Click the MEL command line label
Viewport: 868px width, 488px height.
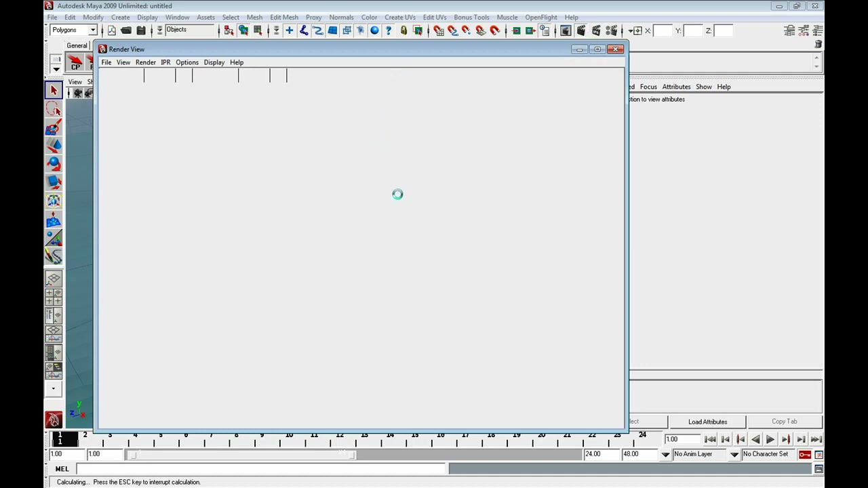62,469
